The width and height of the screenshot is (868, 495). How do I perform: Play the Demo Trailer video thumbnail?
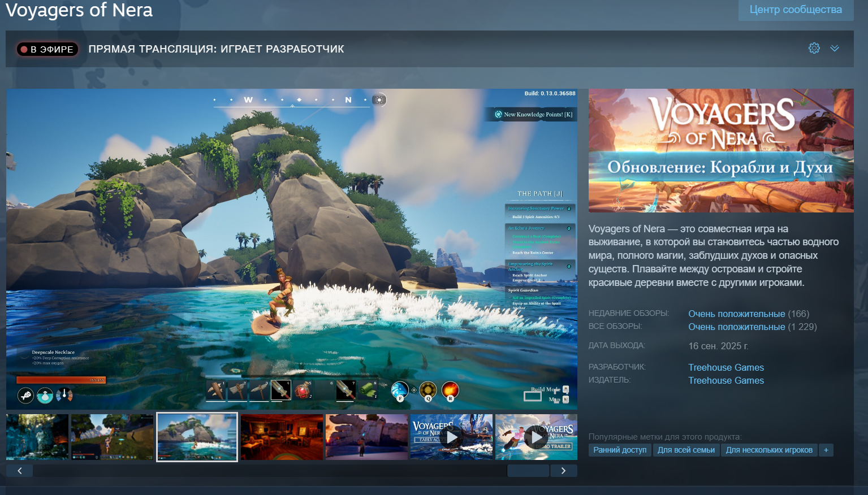[x=536, y=437]
